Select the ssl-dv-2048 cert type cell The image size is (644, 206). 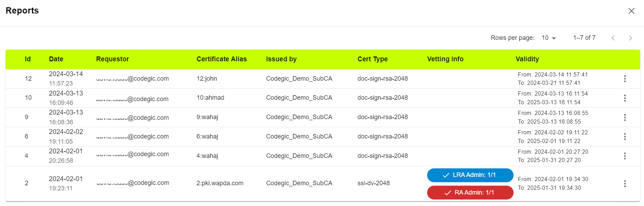click(x=373, y=183)
